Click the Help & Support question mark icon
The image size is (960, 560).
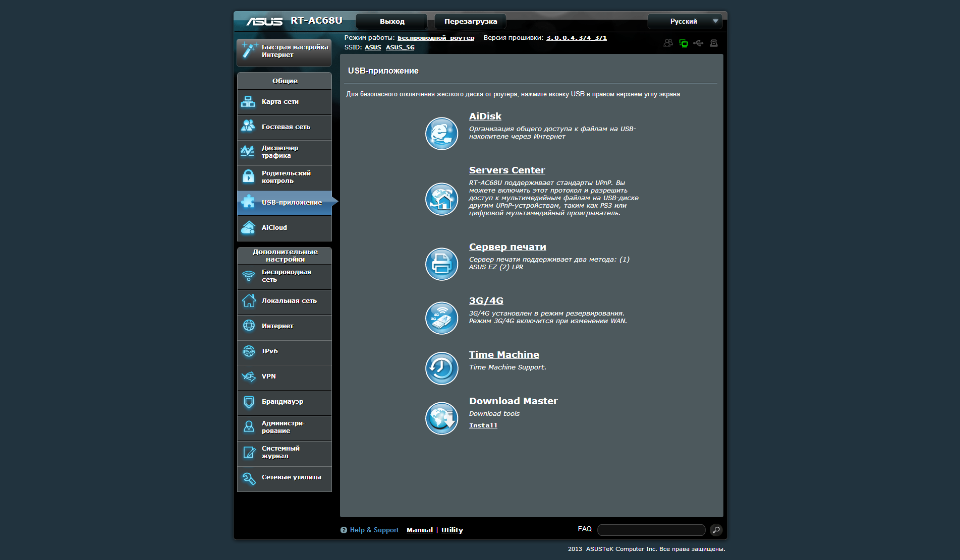point(344,530)
